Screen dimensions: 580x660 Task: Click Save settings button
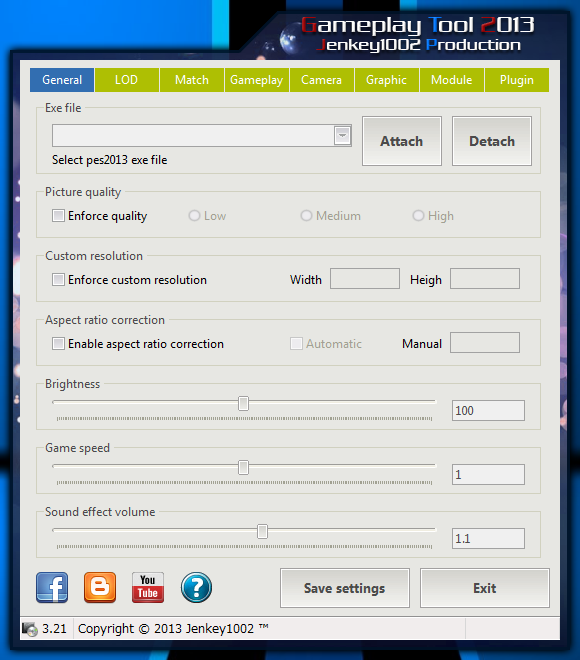(345, 588)
